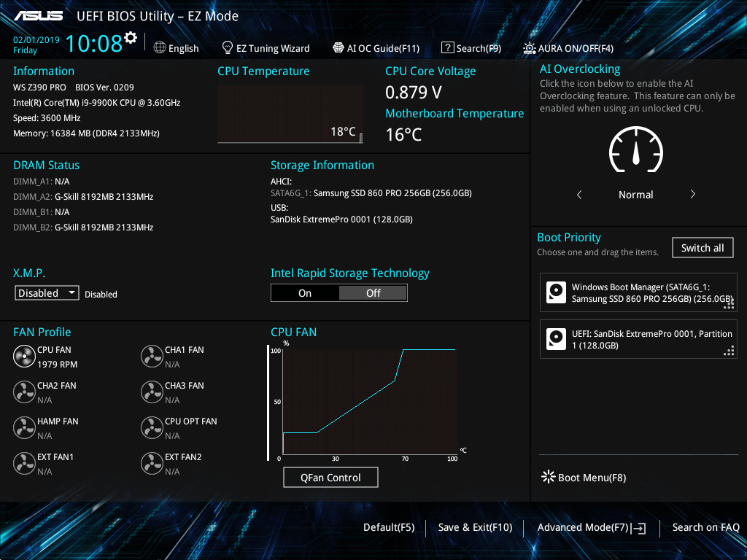
Task: Click the Speed: 3600 MHz line
Action: (47, 118)
